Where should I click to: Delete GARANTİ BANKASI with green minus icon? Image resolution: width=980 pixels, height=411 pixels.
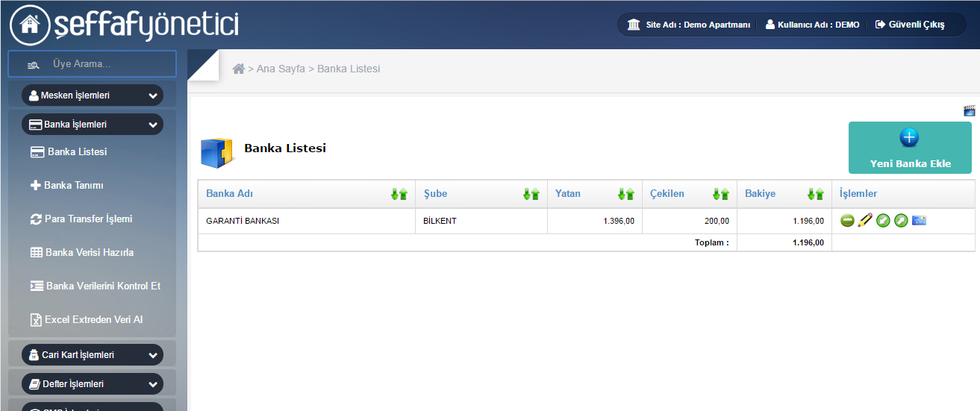847,221
